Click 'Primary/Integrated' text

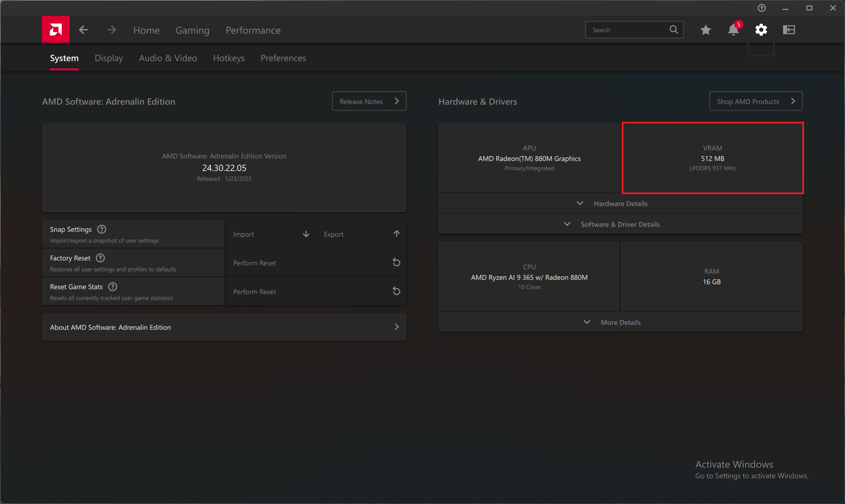[529, 168]
